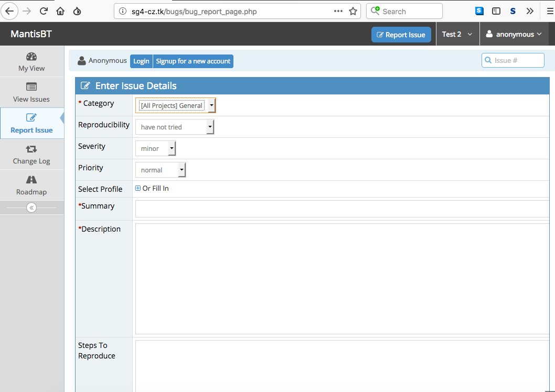555x392 pixels.
Task: Click Signup for a new account
Action: point(193,61)
